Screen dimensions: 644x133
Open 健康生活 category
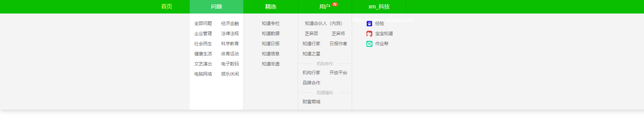[203, 54]
